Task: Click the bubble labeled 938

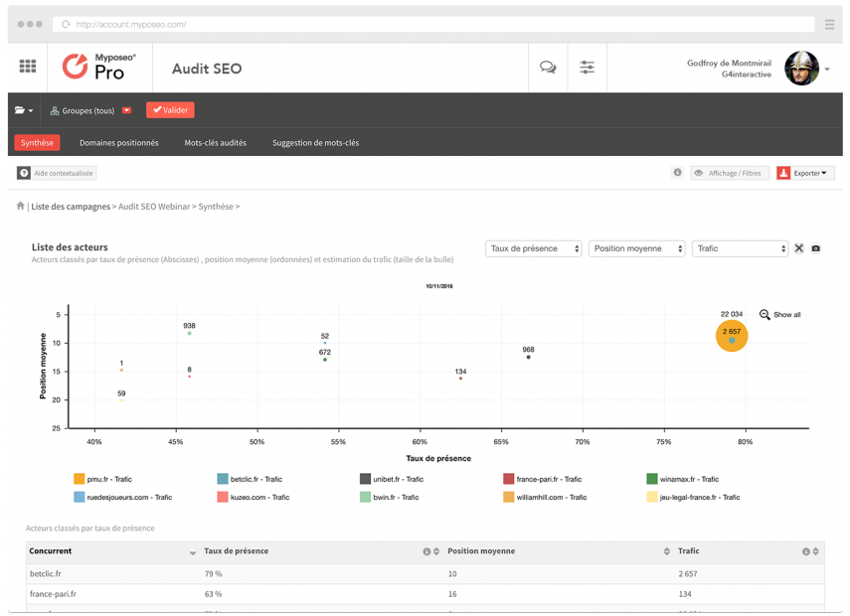Action: [189, 333]
